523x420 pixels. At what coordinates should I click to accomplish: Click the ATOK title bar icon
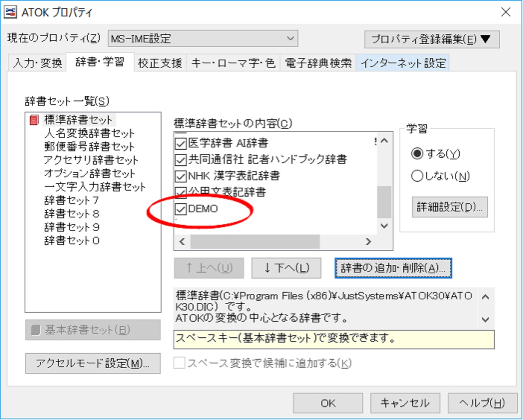point(10,12)
